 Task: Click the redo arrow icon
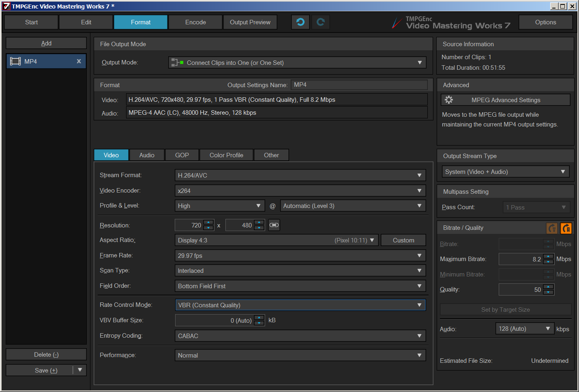320,22
